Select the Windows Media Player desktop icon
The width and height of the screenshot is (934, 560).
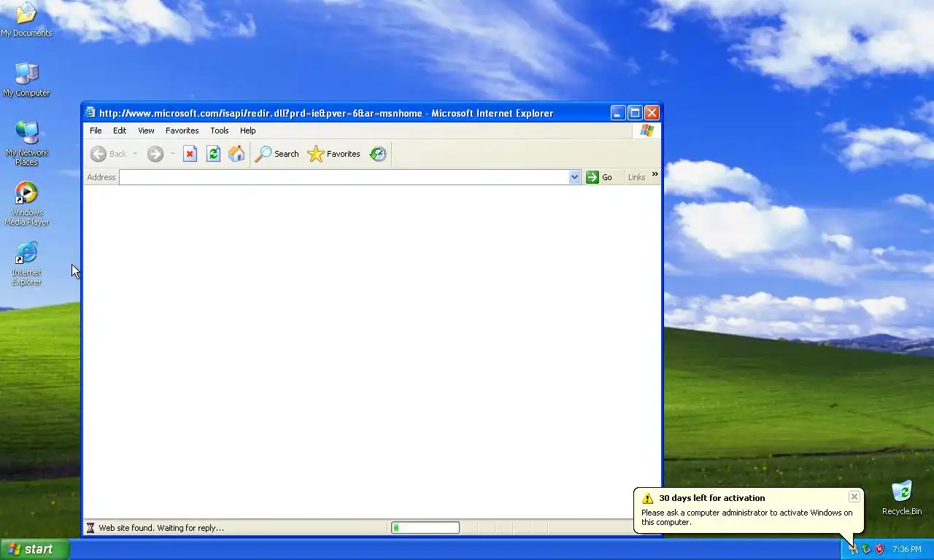26,203
